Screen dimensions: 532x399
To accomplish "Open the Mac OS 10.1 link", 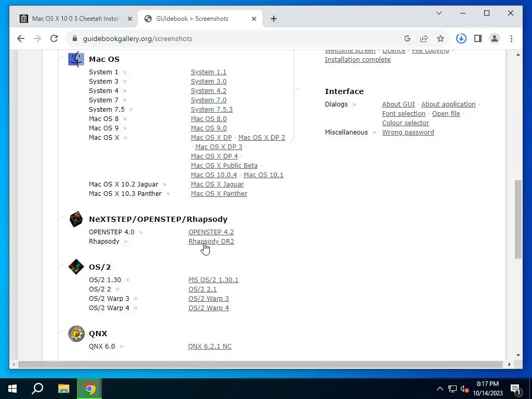I will click(x=263, y=175).
